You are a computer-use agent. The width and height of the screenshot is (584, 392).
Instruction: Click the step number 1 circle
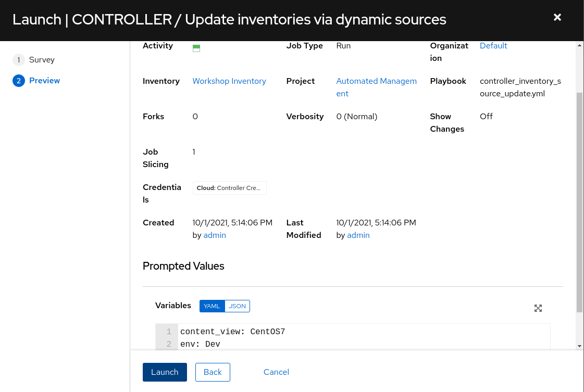click(x=19, y=59)
